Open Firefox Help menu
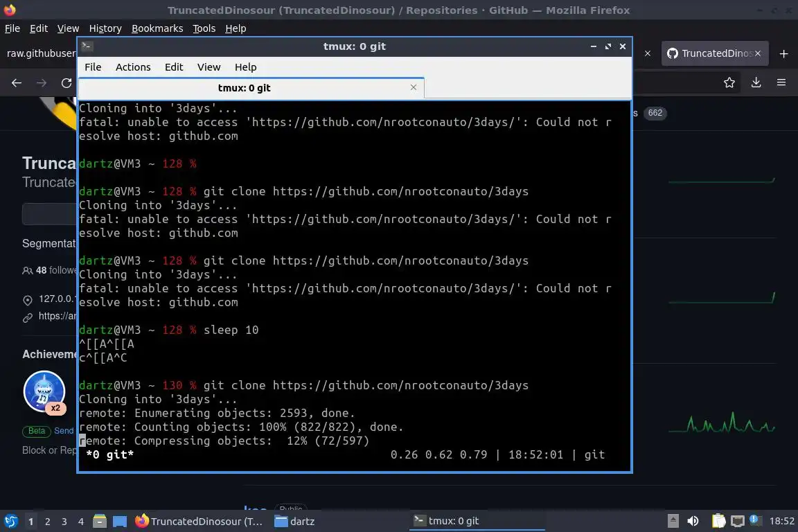 (x=236, y=28)
